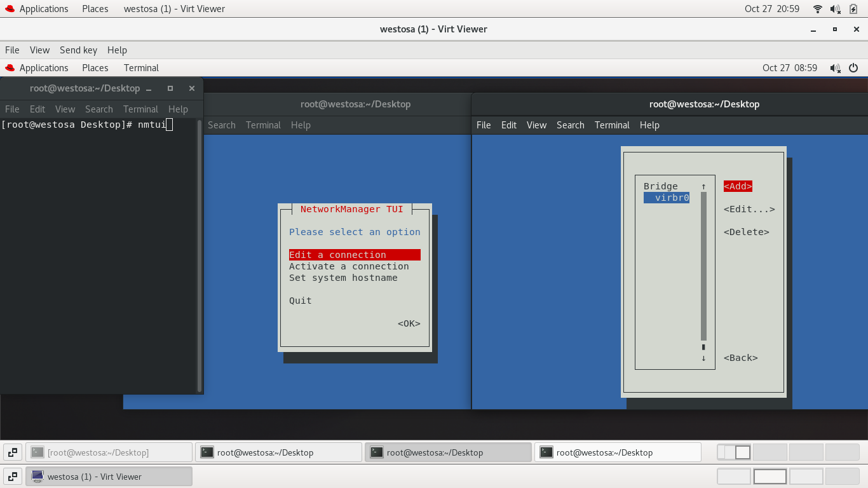Select Edit a connection in NetworkManager TUI
Screen dimensions: 868x488
pyautogui.click(x=337, y=254)
